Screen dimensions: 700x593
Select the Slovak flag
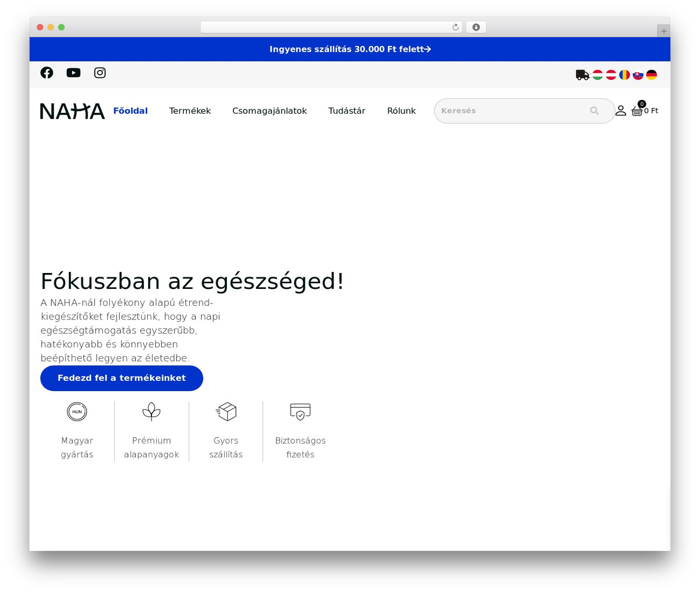tap(638, 75)
